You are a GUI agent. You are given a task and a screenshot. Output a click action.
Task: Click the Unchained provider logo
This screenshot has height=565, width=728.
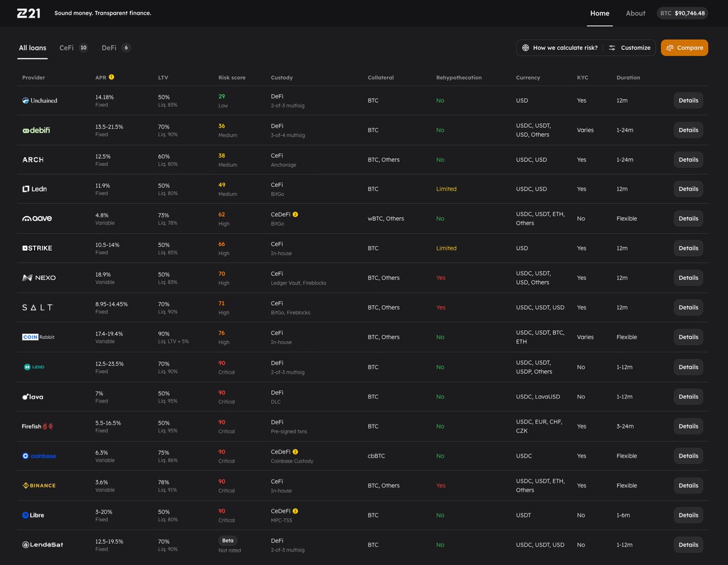[x=40, y=100]
